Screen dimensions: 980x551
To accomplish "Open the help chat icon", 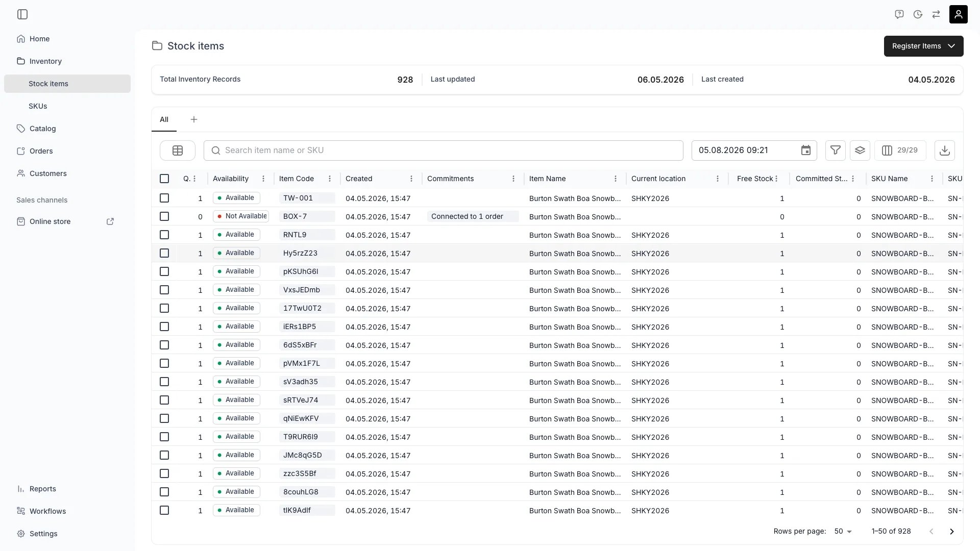I will (899, 14).
